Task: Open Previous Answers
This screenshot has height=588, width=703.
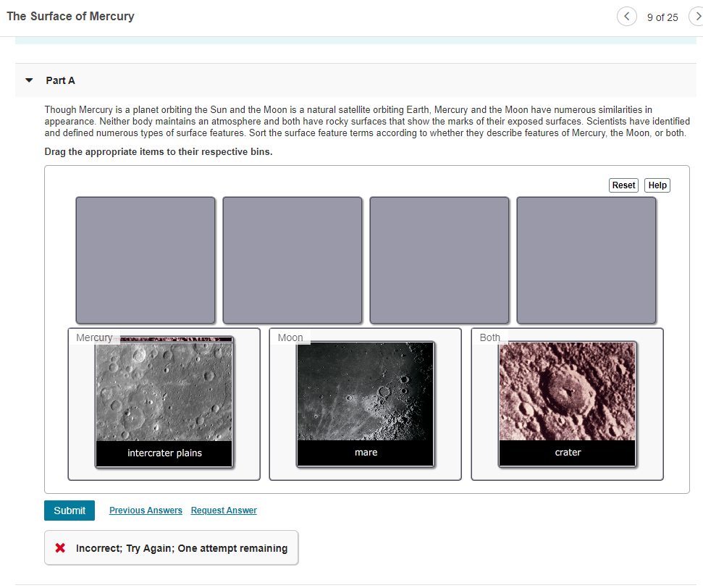Action: coord(146,511)
